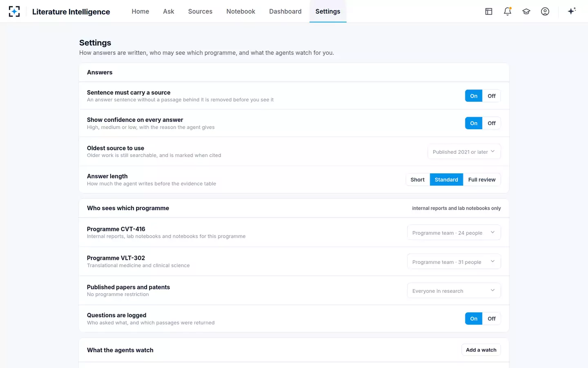
Task: Click the Literature Intelligence title
Action: (71, 12)
